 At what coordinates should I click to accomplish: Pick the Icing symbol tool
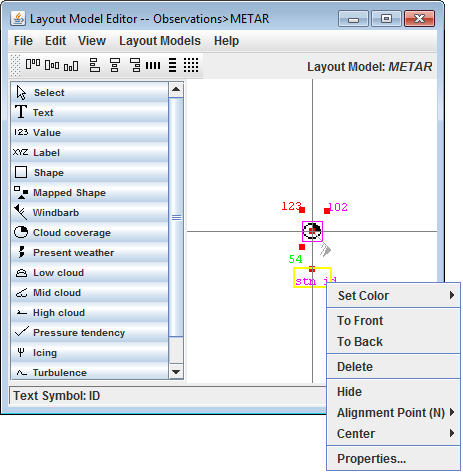89,352
